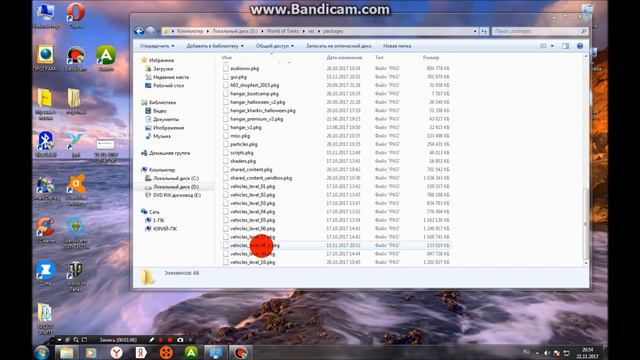The height and width of the screenshot is (360, 640).
Task: Open the view options dropdown arrow
Action: click(552, 46)
